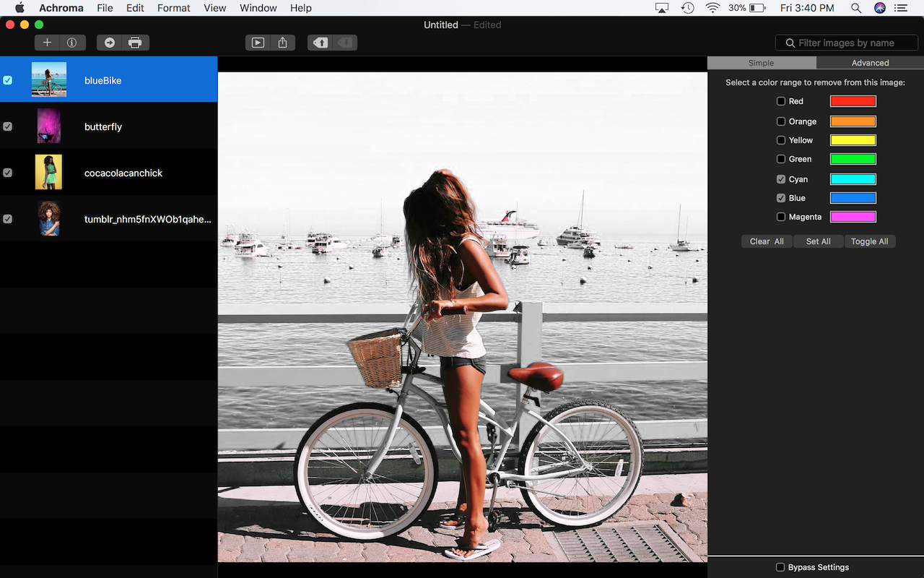
Task: Click the Wi-Fi status icon
Action: point(713,8)
